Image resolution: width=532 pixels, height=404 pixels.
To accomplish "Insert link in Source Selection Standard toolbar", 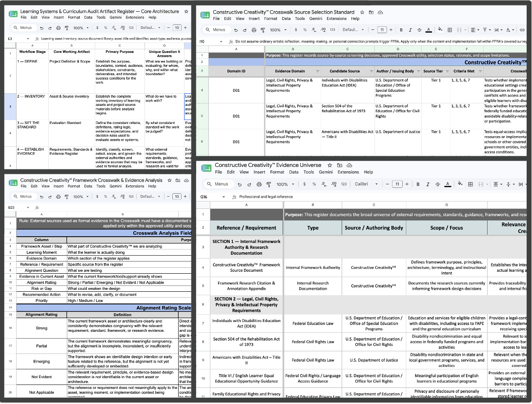I will coord(522,30).
